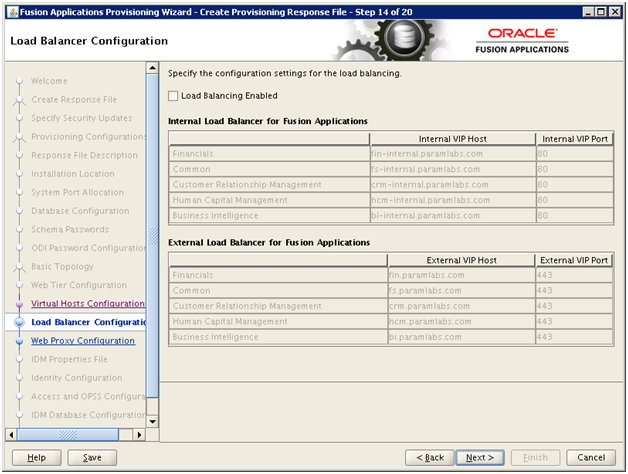Click the left arrow of the horizontal scrollbar

point(11,435)
